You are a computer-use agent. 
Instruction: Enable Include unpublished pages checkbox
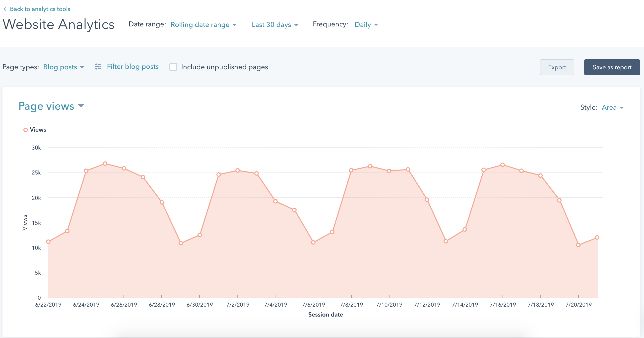[x=173, y=67]
